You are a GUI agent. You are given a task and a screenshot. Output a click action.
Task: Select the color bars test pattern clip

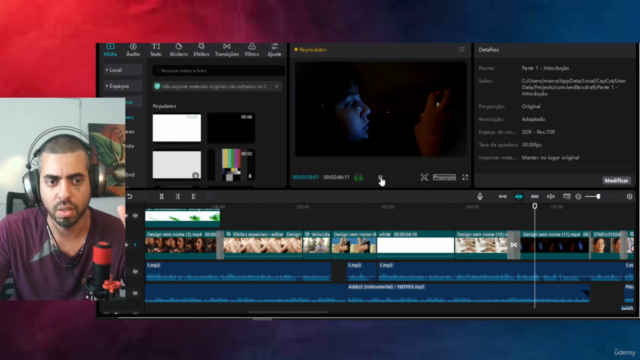(x=231, y=165)
